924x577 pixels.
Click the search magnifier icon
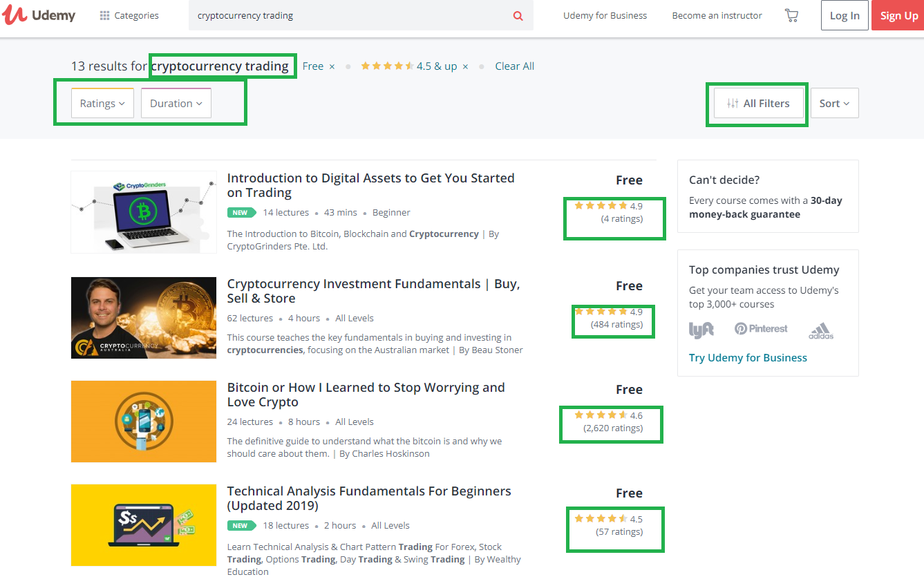[518, 16]
